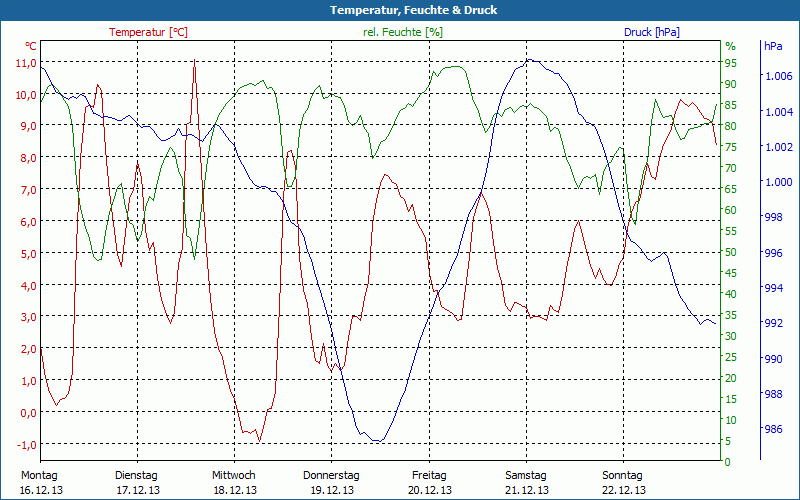
Task: Click the '1.000' pressure axis value
Action: (x=779, y=182)
